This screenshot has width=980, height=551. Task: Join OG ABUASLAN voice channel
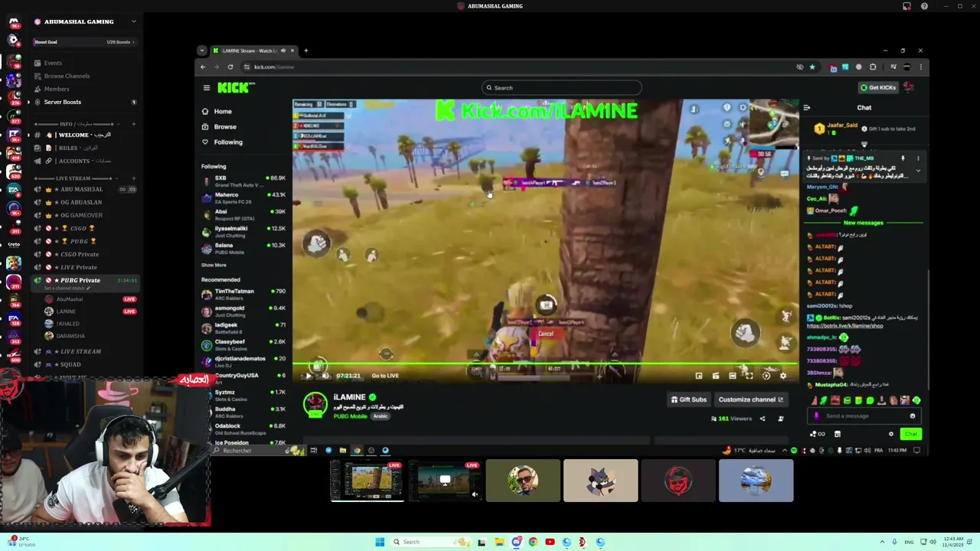click(x=84, y=202)
